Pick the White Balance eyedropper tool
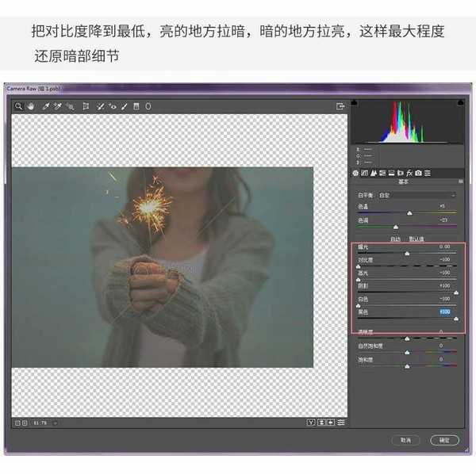The image size is (476, 474). coord(45,105)
